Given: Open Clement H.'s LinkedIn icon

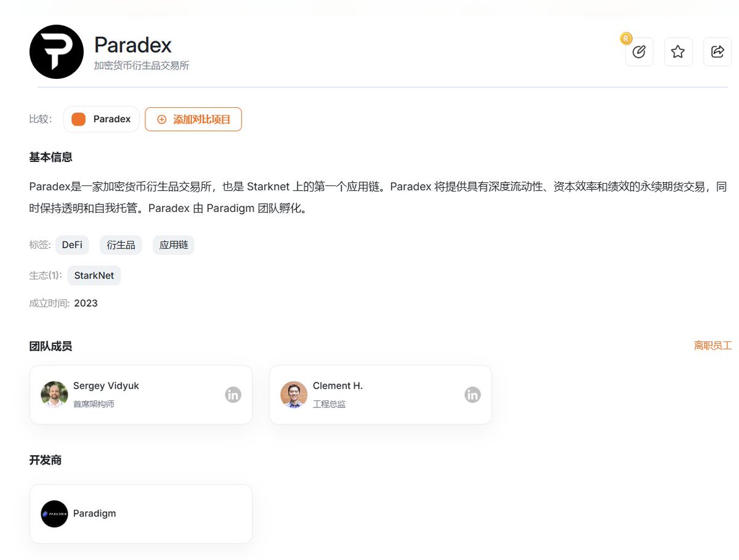Looking at the screenshot, I should [x=472, y=395].
